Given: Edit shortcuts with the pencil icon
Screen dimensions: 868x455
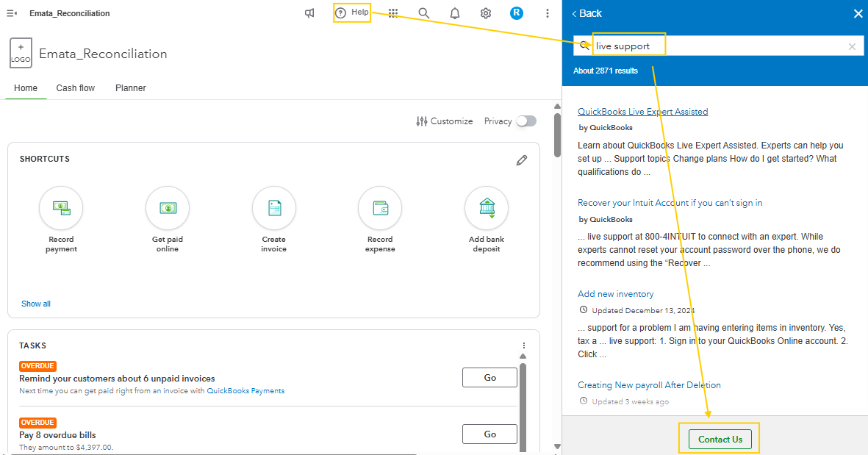Looking at the screenshot, I should [522, 160].
